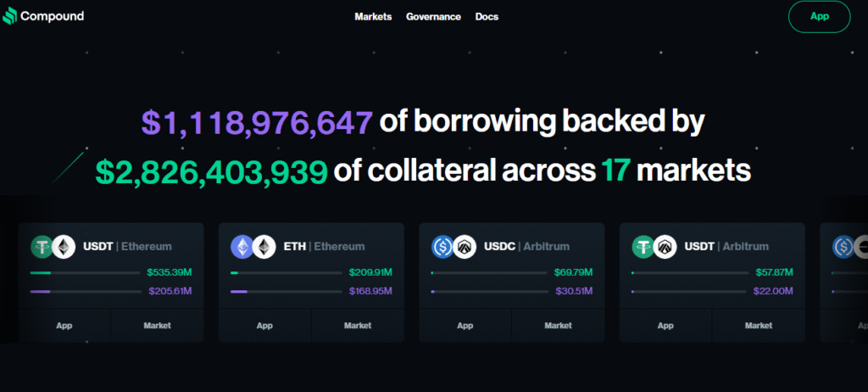Screen dimensions: 868x392
Task: Click the blue ETH token icon on ETH card
Action: click(x=242, y=247)
